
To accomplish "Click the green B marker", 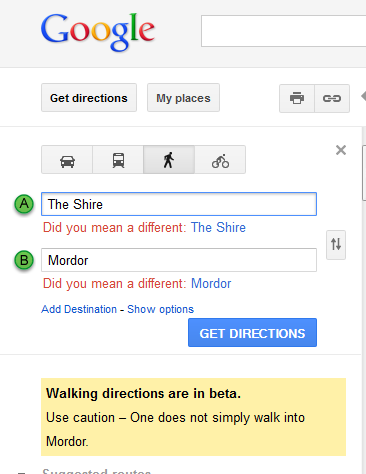I will click(24, 260).
